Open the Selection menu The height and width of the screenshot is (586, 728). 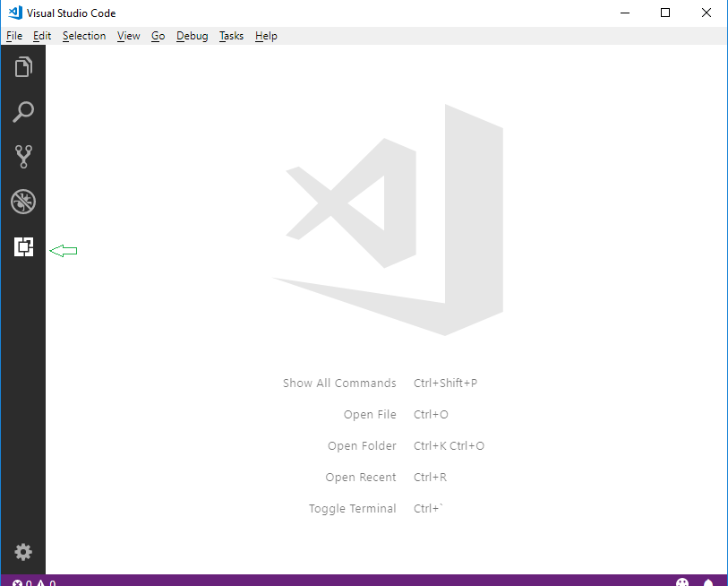[84, 36]
